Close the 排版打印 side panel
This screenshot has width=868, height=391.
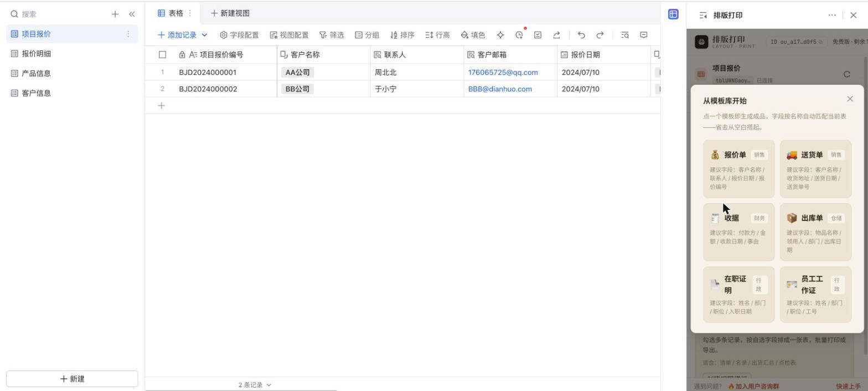(853, 16)
